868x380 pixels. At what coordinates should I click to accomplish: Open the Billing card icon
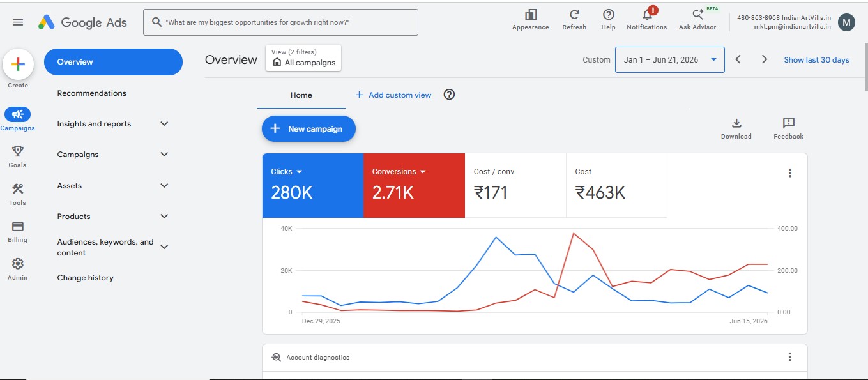click(17, 226)
